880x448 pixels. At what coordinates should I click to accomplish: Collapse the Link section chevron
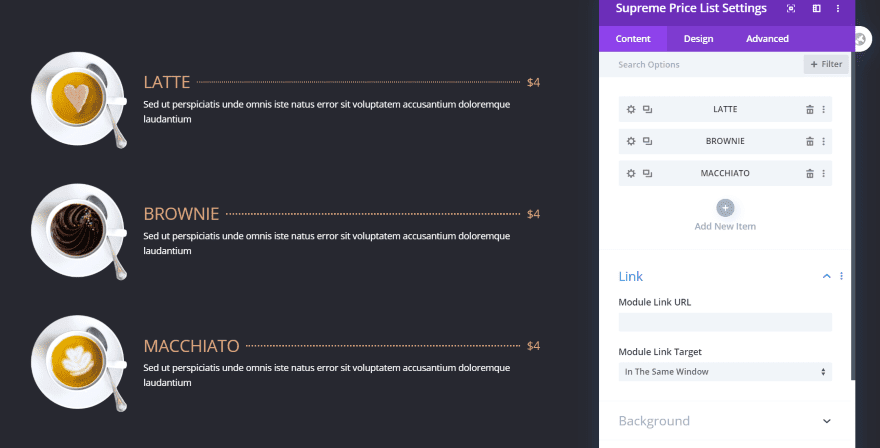tap(827, 276)
